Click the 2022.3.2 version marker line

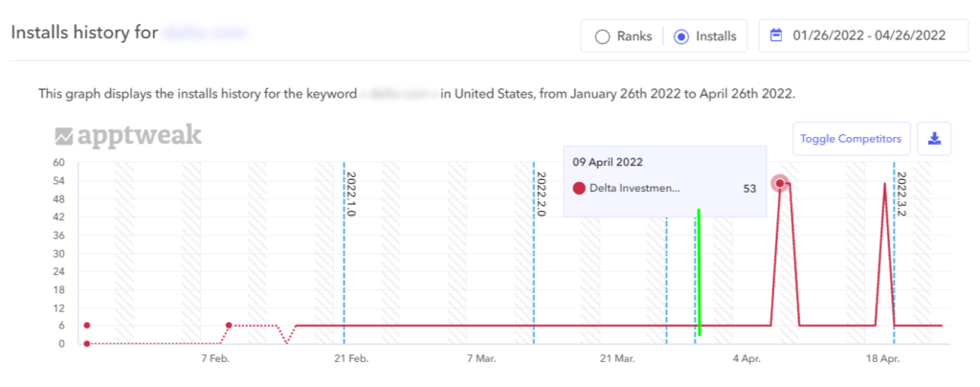[x=894, y=268]
